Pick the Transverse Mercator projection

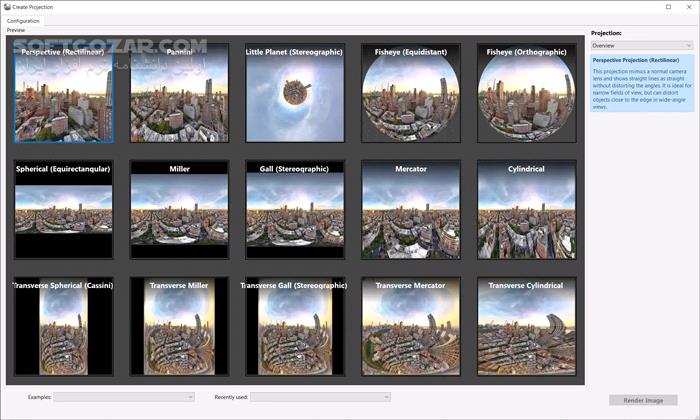411,326
